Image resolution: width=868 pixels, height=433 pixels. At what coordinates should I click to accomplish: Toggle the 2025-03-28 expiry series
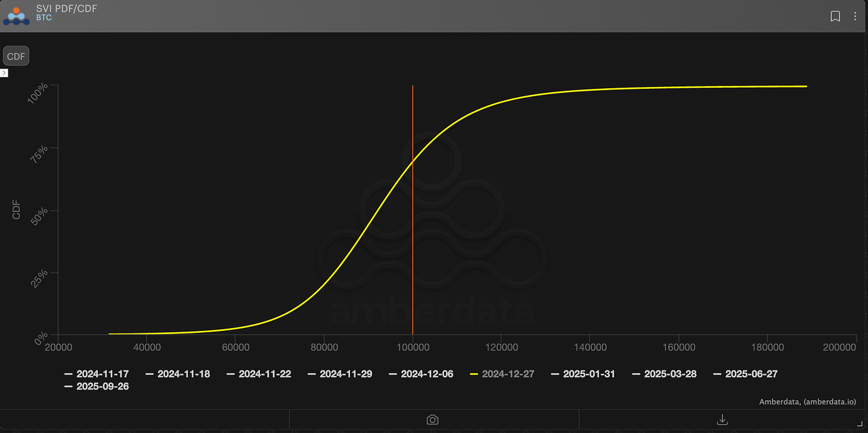pos(664,374)
